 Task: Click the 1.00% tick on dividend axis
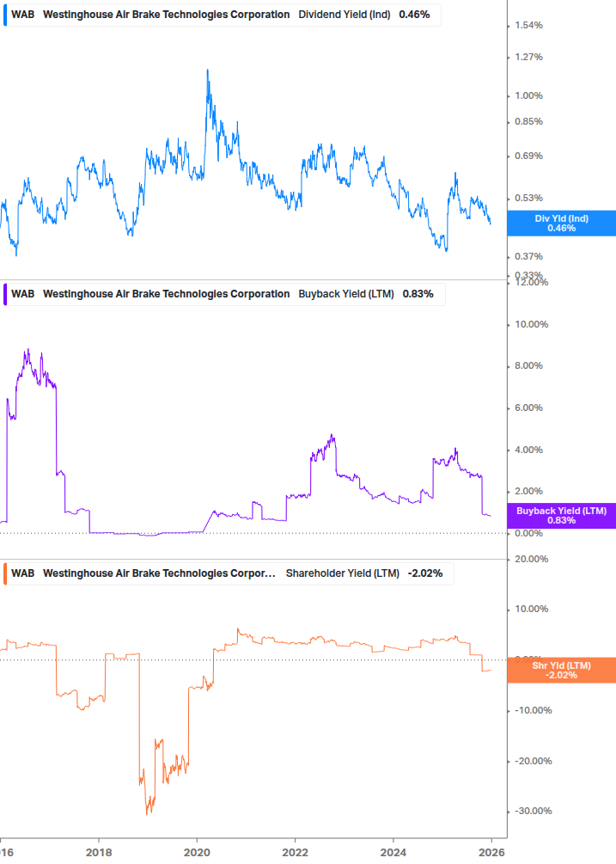[528, 96]
